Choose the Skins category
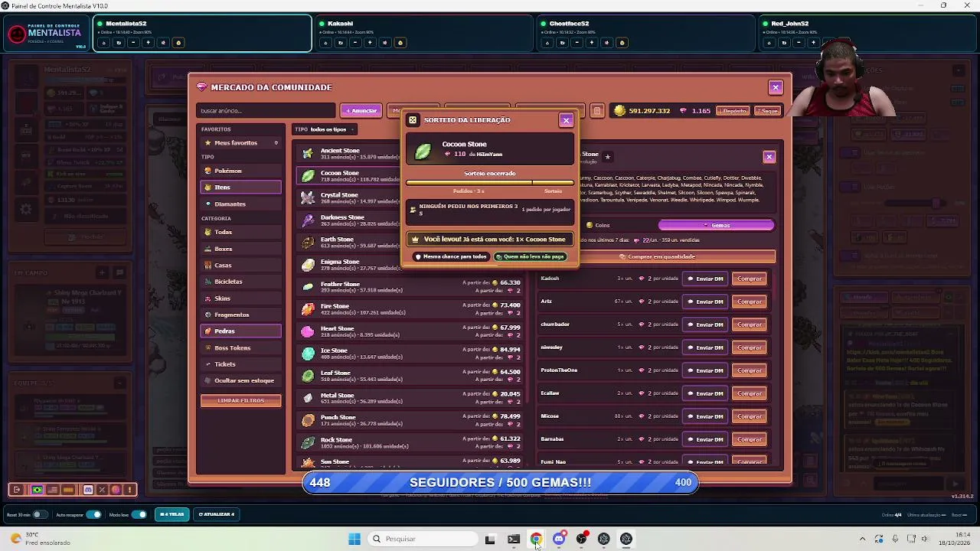Screen dimensions: 980x551 240,298
